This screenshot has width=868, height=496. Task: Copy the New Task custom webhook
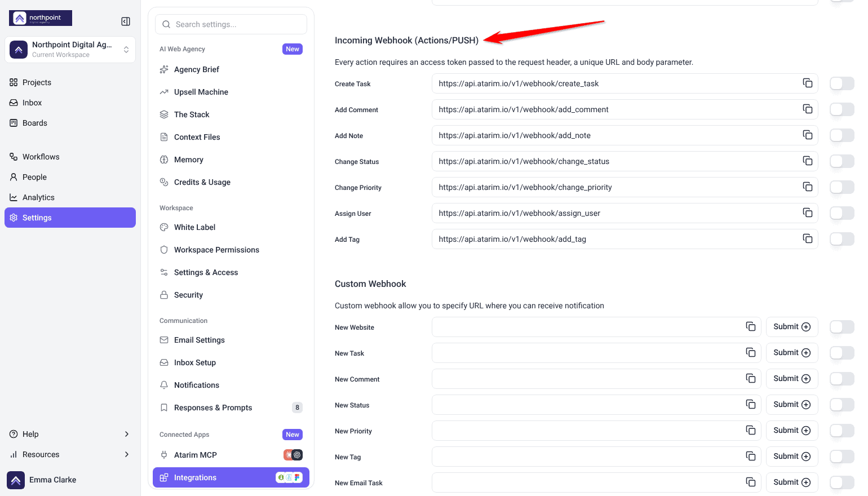751,353
